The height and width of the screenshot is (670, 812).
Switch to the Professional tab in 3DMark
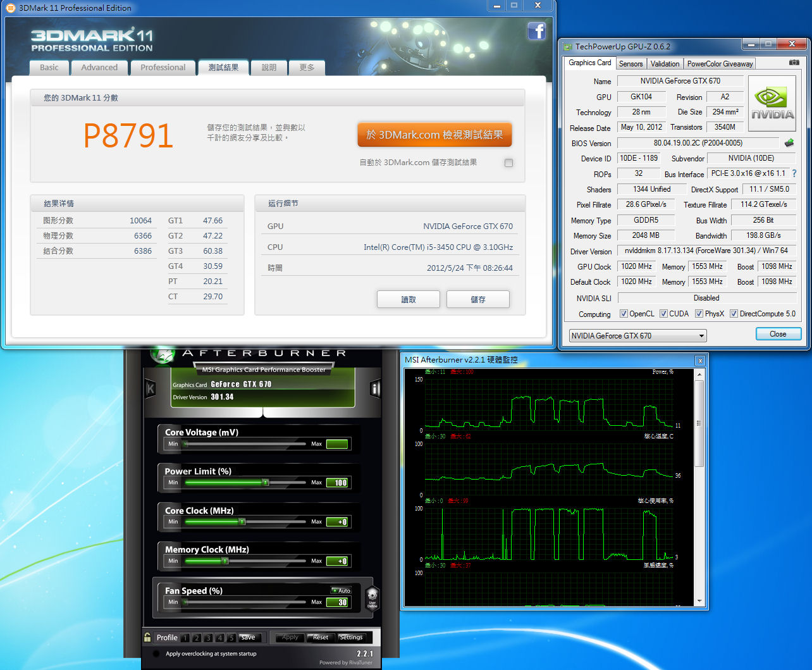(x=163, y=68)
